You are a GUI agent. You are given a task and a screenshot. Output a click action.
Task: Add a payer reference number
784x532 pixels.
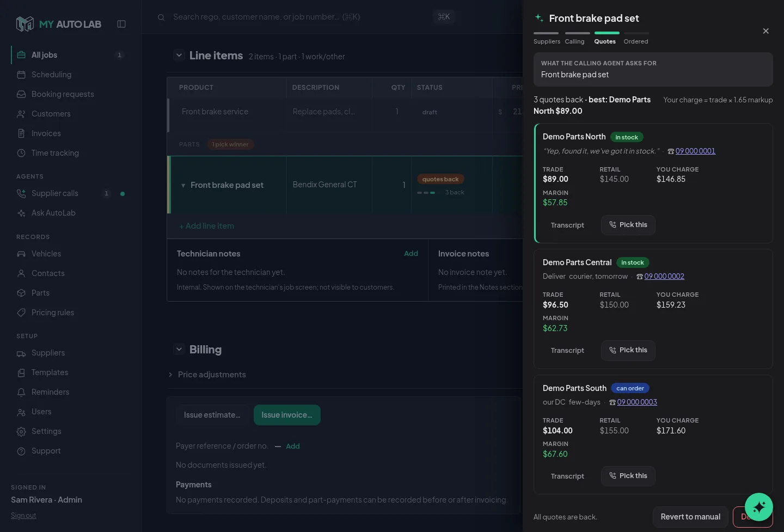[x=293, y=446]
